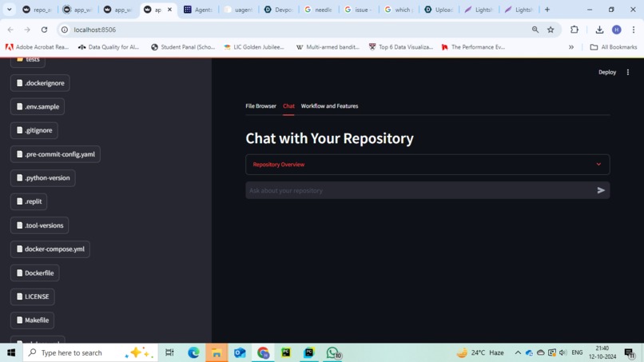Switch to the File Browser tab
This screenshot has width=644, height=362.
click(260, 106)
